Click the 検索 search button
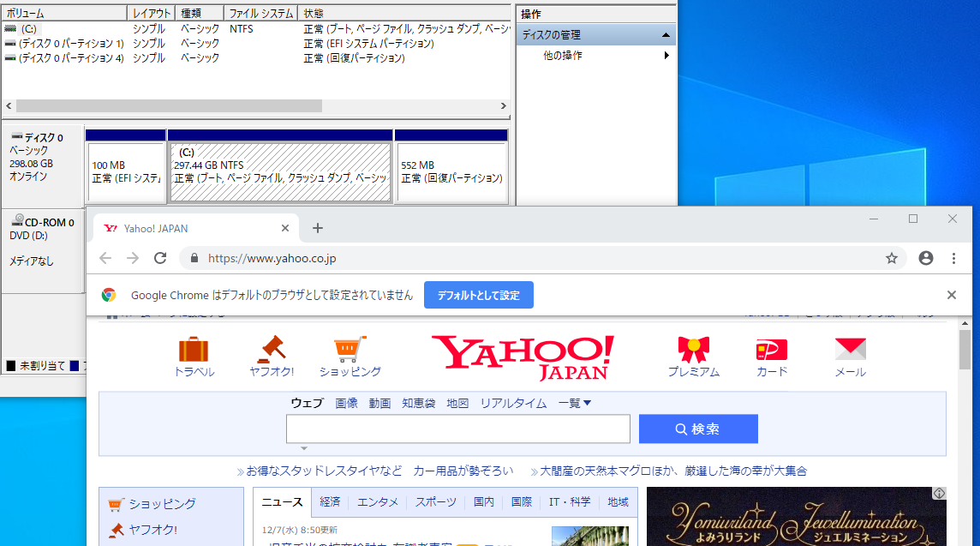 pos(698,429)
